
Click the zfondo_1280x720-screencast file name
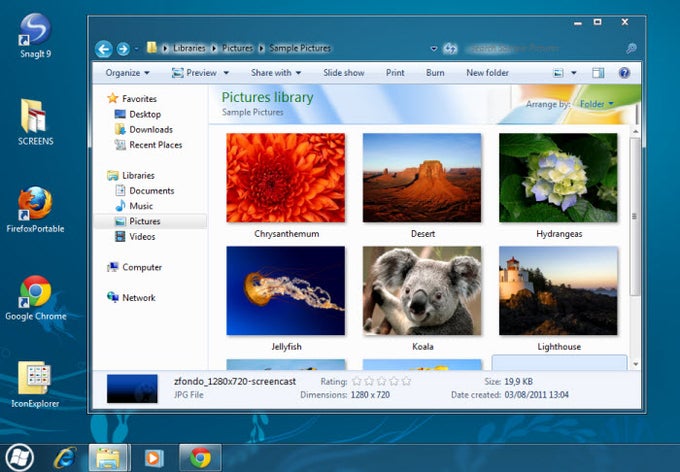point(235,382)
